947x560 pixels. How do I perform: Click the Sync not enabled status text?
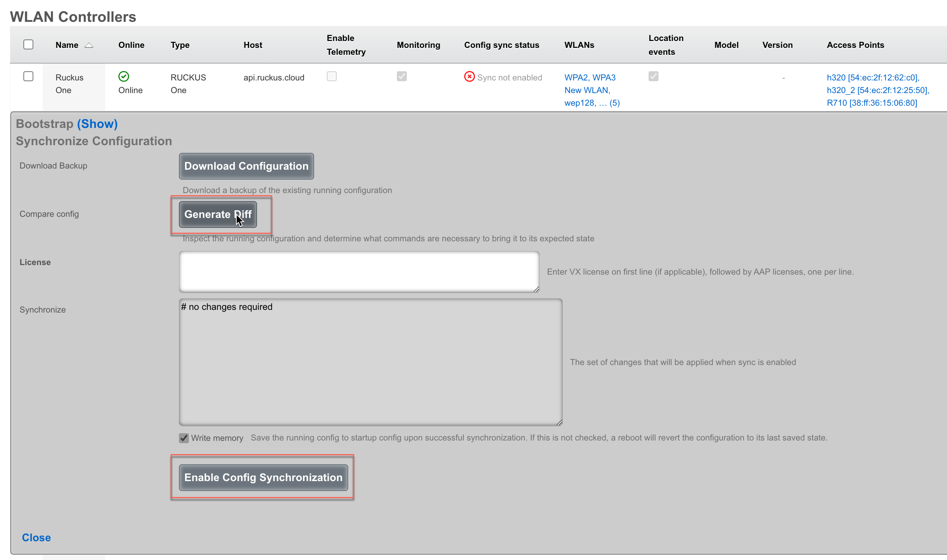510,77
